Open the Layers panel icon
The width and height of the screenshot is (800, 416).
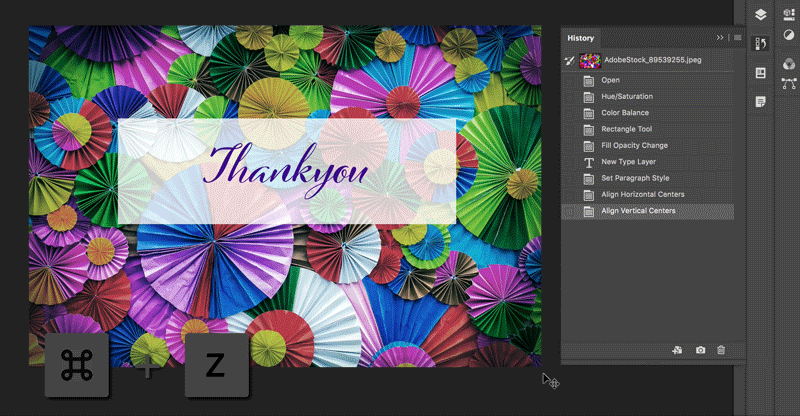point(760,14)
